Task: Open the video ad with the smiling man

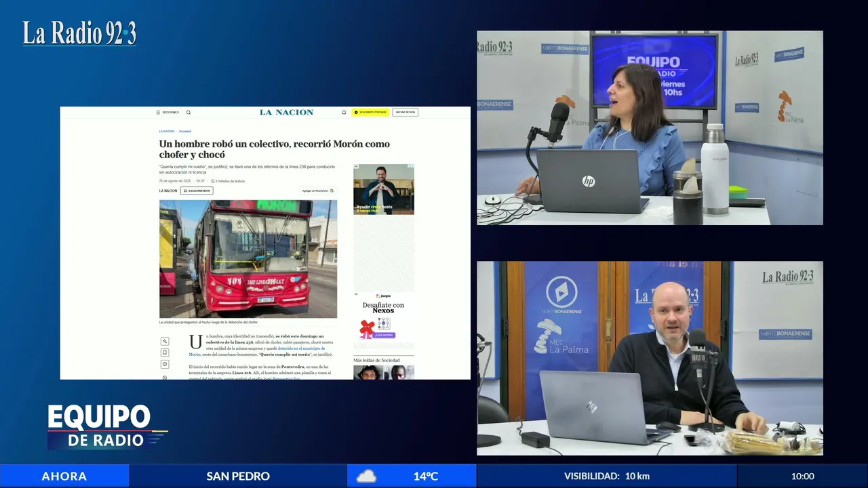Action: coord(384,189)
